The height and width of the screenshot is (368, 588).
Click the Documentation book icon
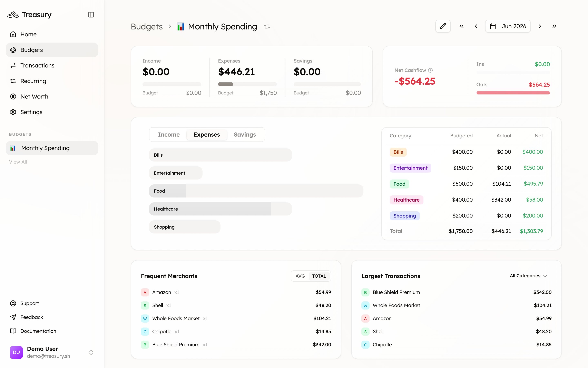click(13, 331)
